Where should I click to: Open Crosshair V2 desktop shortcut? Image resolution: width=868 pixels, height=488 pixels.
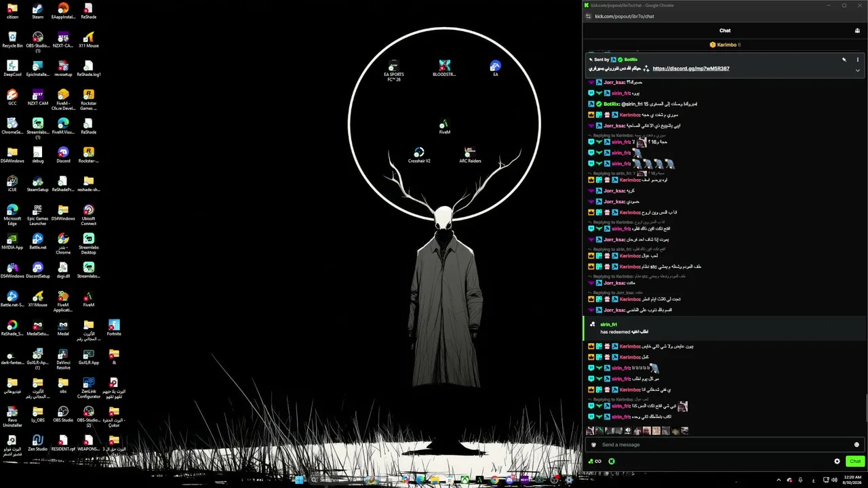point(419,155)
